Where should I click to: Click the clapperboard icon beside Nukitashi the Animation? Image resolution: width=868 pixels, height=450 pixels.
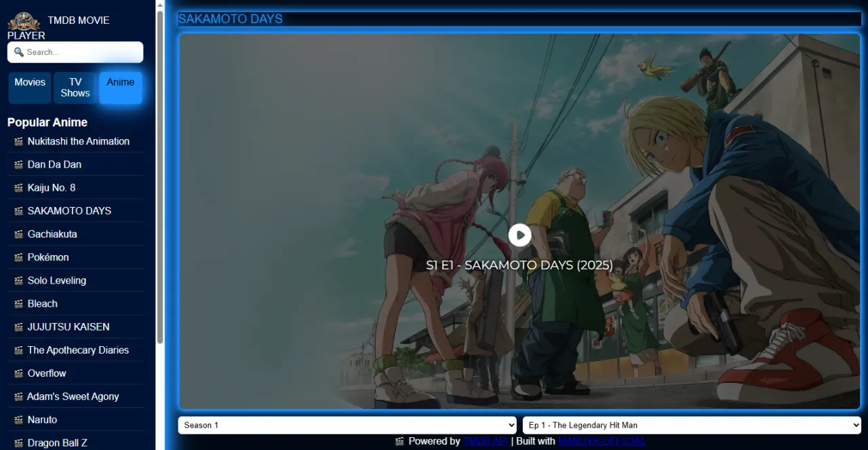19,141
